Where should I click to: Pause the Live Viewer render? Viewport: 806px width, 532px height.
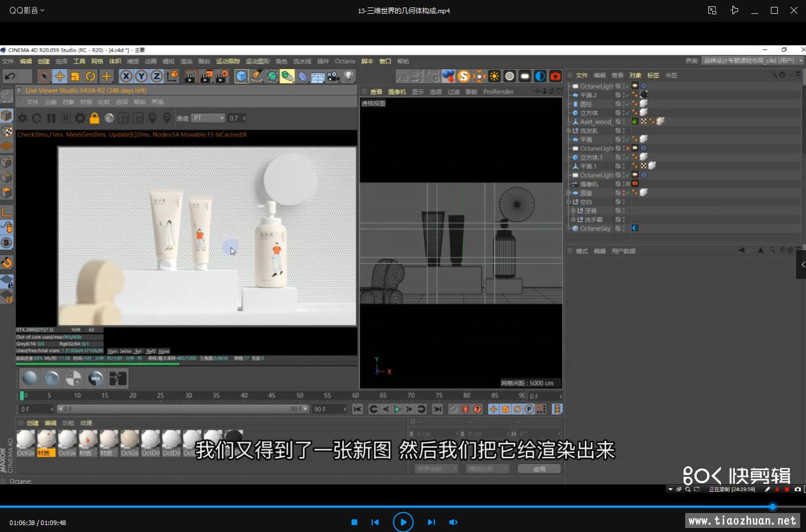click(x=51, y=118)
